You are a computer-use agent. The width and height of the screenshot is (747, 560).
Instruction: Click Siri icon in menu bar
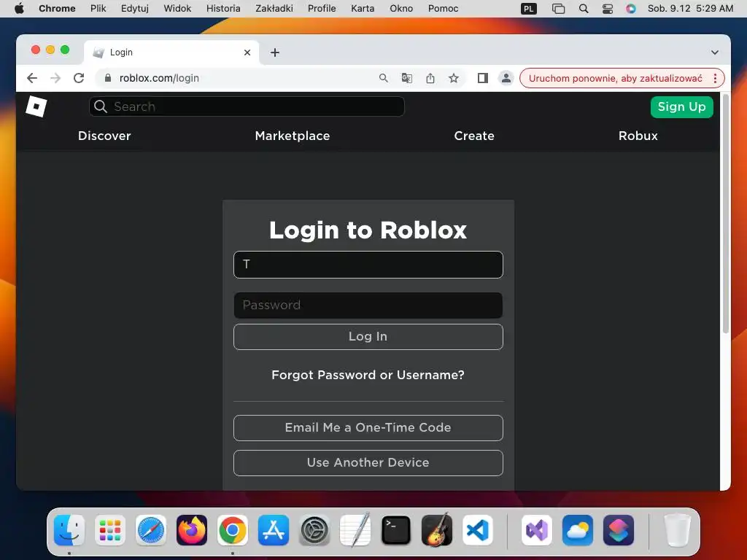(x=631, y=9)
